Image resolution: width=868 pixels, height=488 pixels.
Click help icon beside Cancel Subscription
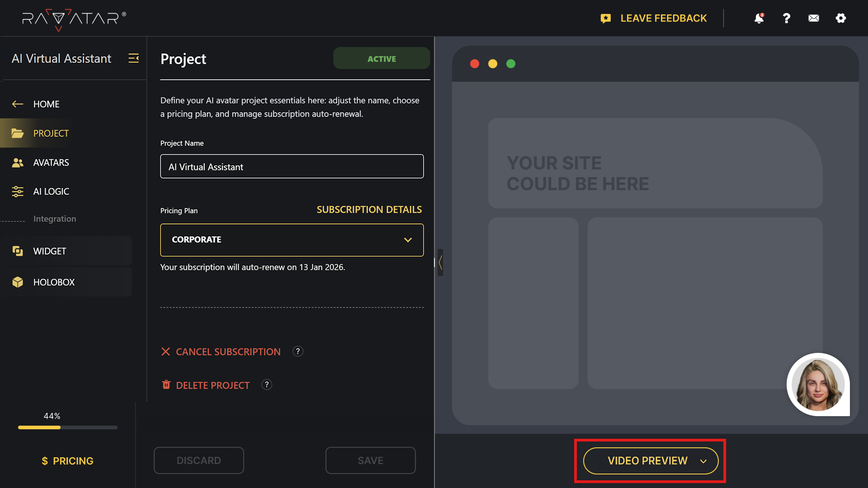point(297,351)
